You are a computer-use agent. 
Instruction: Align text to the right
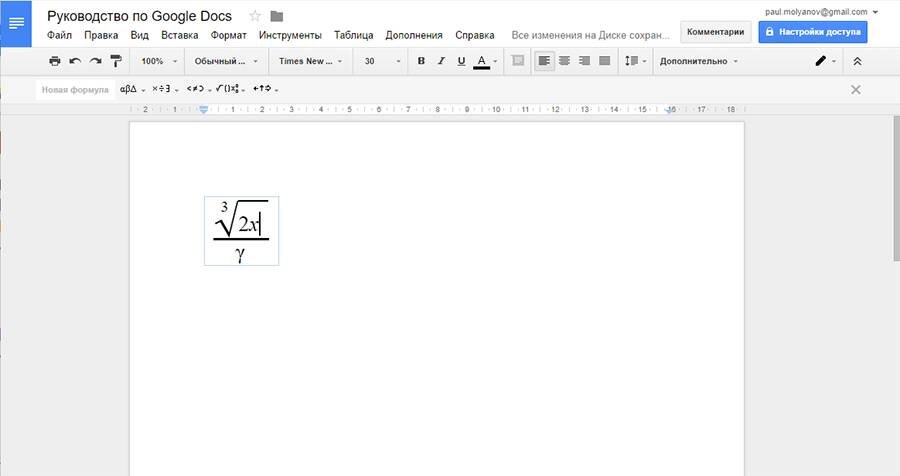(x=584, y=61)
